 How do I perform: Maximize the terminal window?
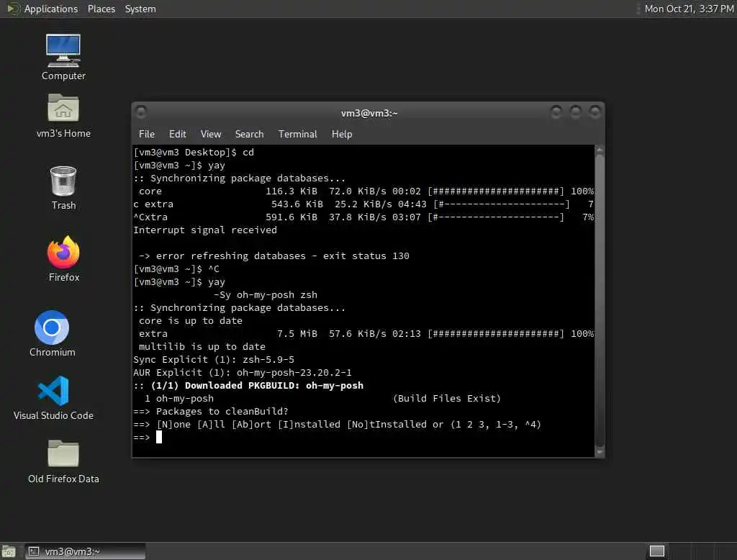pos(576,112)
